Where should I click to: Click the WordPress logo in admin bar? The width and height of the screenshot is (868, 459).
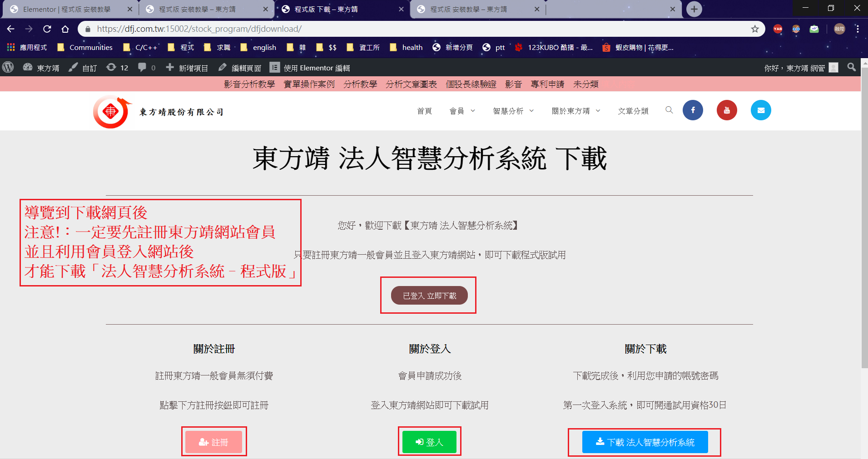[8, 68]
